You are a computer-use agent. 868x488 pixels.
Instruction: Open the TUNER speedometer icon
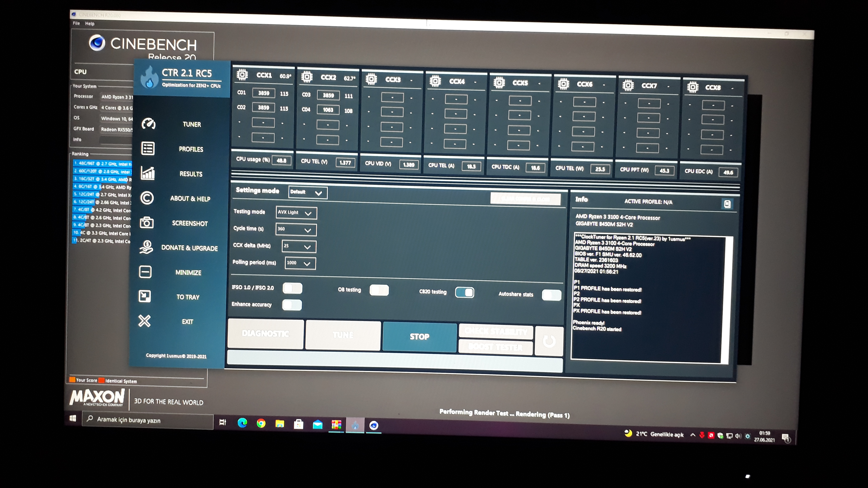[148, 124]
